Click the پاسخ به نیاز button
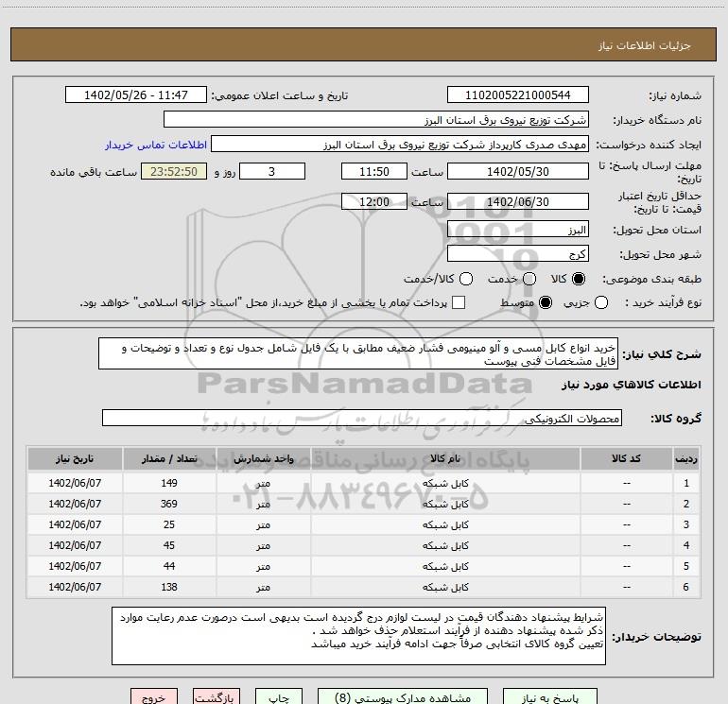728x704 pixels. pyautogui.click(x=549, y=697)
